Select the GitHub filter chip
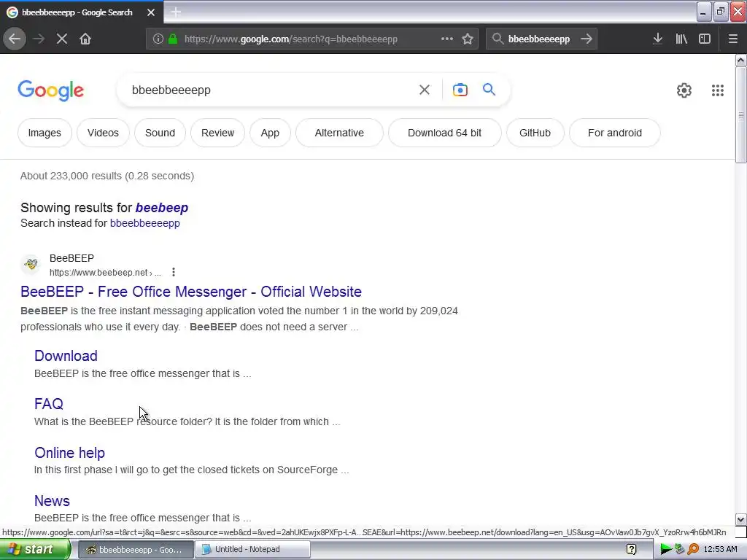Viewport: 747px width, 560px height. [x=535, y=133]
